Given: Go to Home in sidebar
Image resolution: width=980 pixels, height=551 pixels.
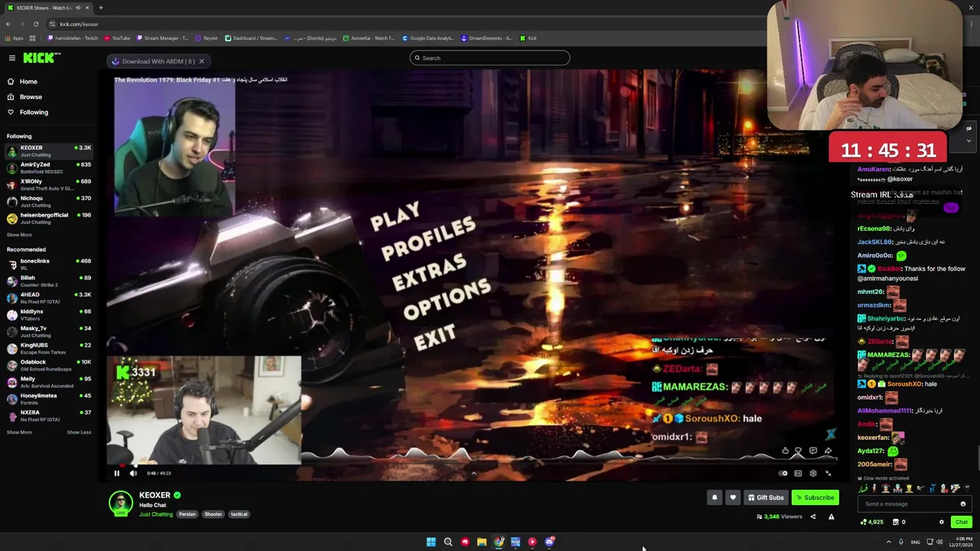Looking at the screenshot, I should [23, 82].
